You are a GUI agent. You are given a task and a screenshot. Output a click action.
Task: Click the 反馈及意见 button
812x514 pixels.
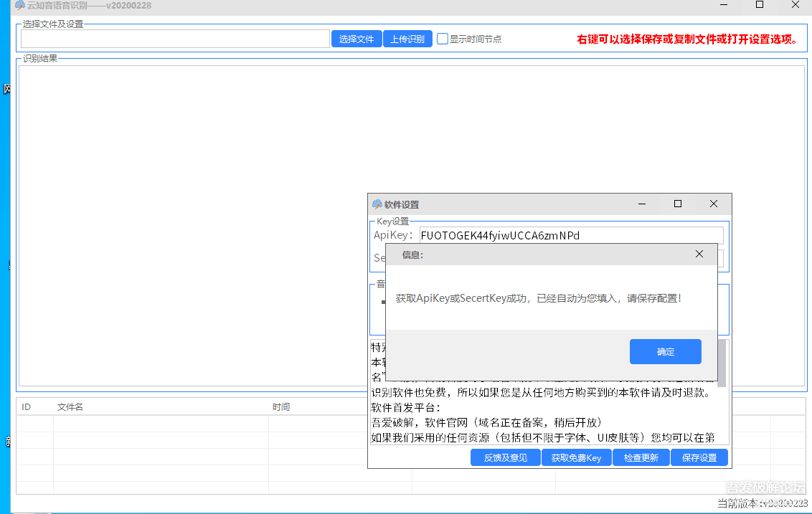(x=506, y=457)
